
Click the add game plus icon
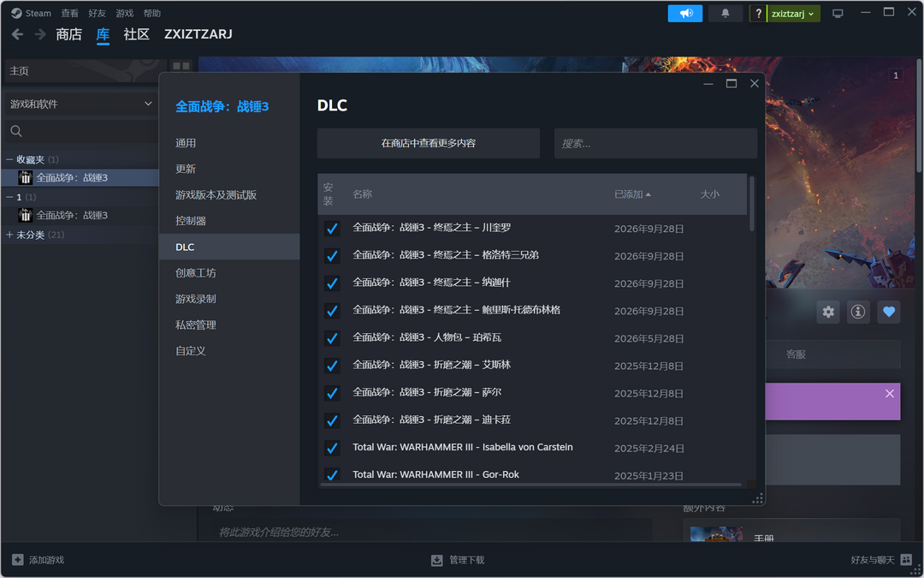(18, 560)
